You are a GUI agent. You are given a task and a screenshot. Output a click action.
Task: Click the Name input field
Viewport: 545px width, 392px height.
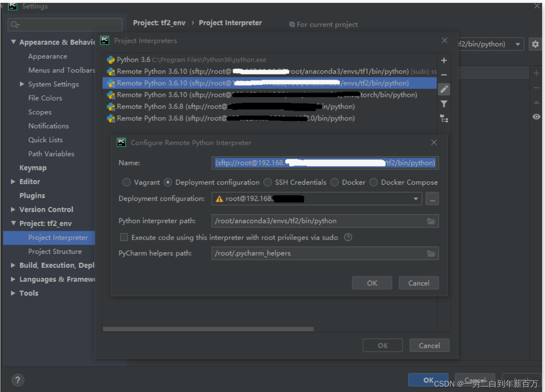pos(325,163)
